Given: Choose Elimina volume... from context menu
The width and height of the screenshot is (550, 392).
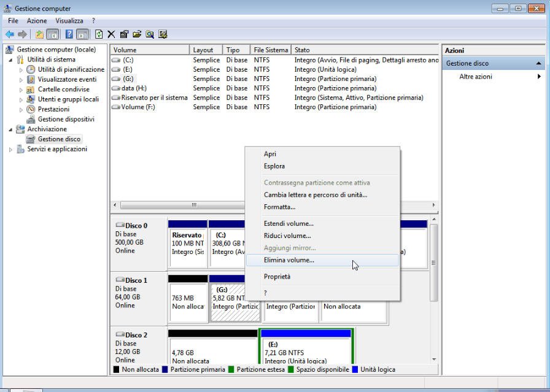Looking at the screenshot, I should (289, 260).
